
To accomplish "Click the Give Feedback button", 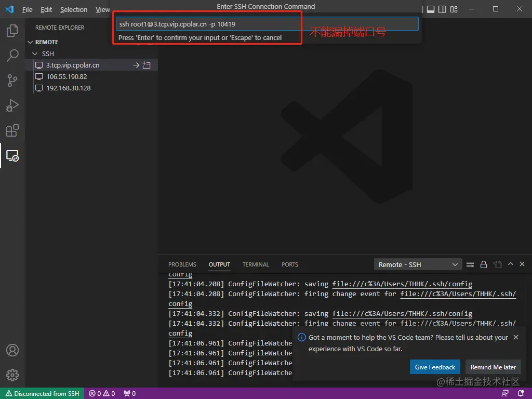I will pyautogui.click(x=435, y=367).
